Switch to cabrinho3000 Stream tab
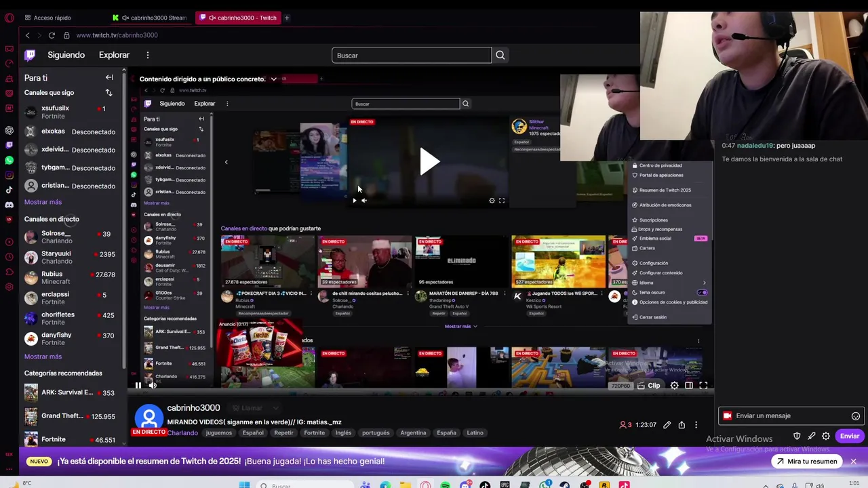 [x=151, y=18]
